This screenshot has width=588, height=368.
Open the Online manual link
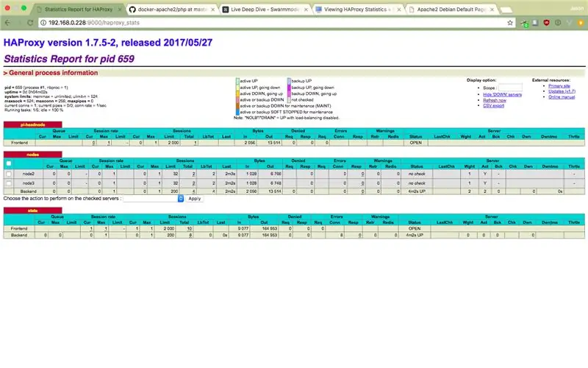point(562,97)
